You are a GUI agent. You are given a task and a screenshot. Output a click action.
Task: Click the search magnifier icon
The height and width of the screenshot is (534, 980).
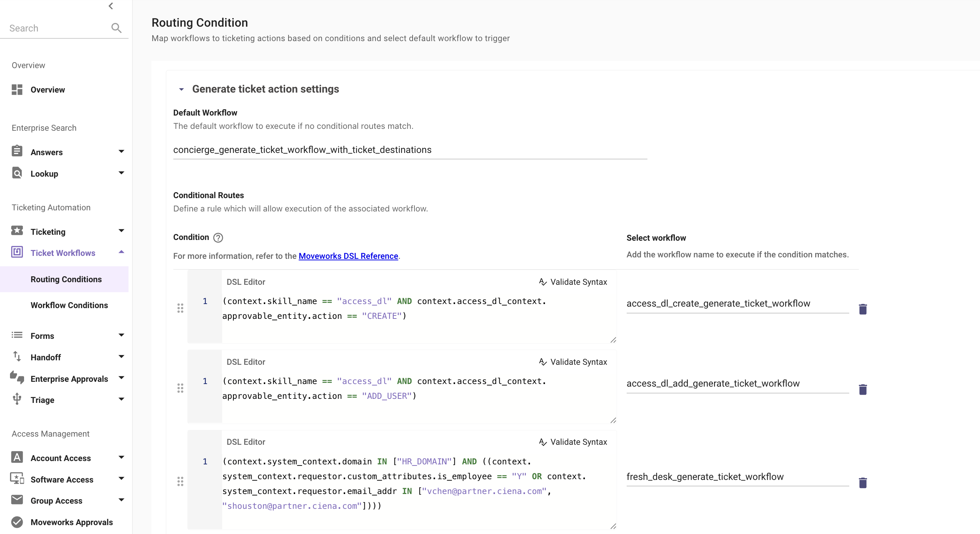pyautogui.click(x=116, y=28)
